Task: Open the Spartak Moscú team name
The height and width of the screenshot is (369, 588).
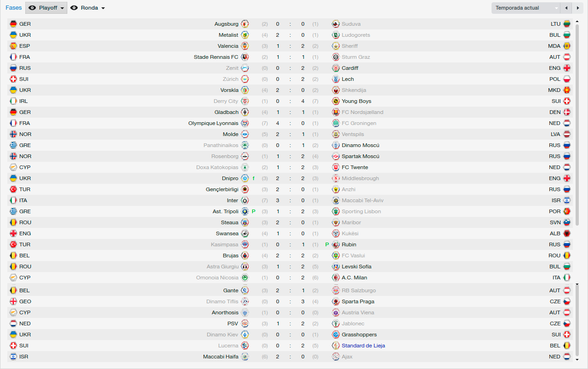Action: pyautogui.click(x=361, y=156)
